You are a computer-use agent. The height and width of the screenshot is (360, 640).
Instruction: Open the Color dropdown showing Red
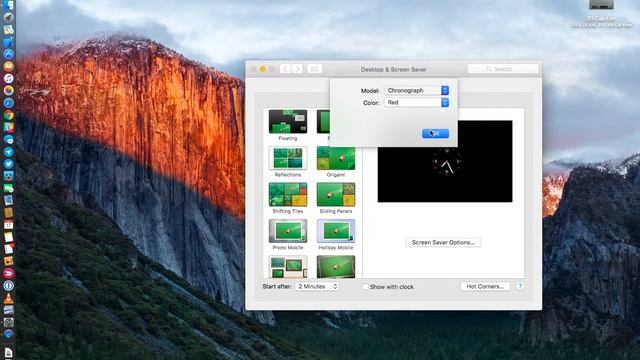point(417,102)
